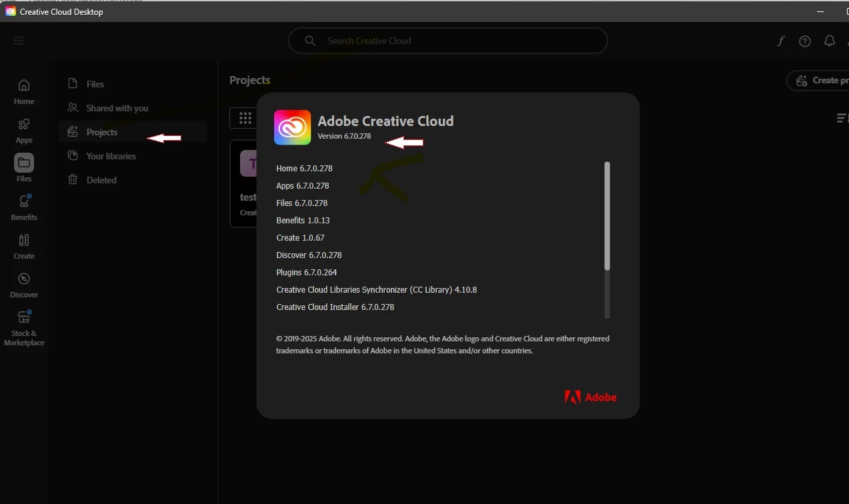Open Discover in the sidebar
This screenshot has height=504, width=849.
pos(24,285)
